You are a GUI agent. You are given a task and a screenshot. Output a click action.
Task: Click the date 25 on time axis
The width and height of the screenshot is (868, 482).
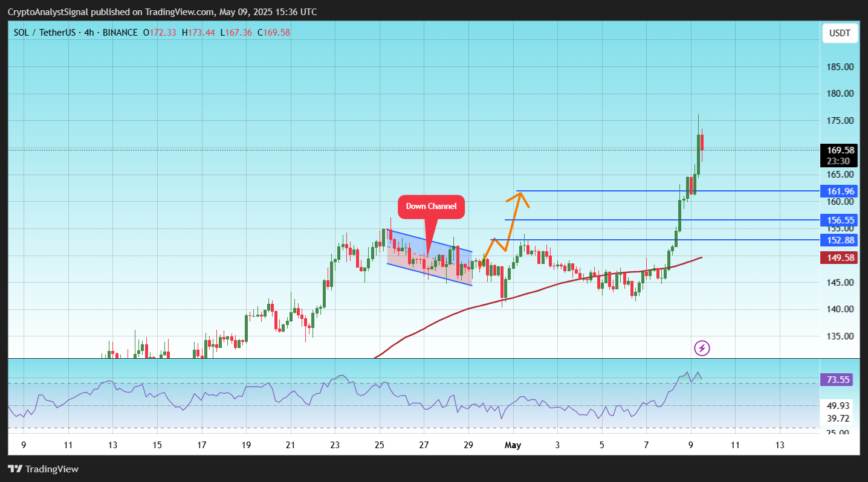point(380,445)
